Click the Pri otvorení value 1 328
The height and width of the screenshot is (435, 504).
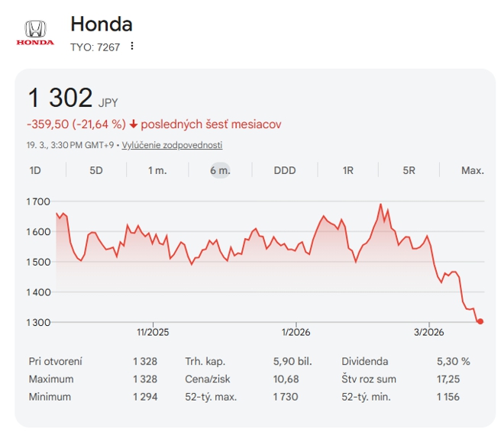coord(145,362)
